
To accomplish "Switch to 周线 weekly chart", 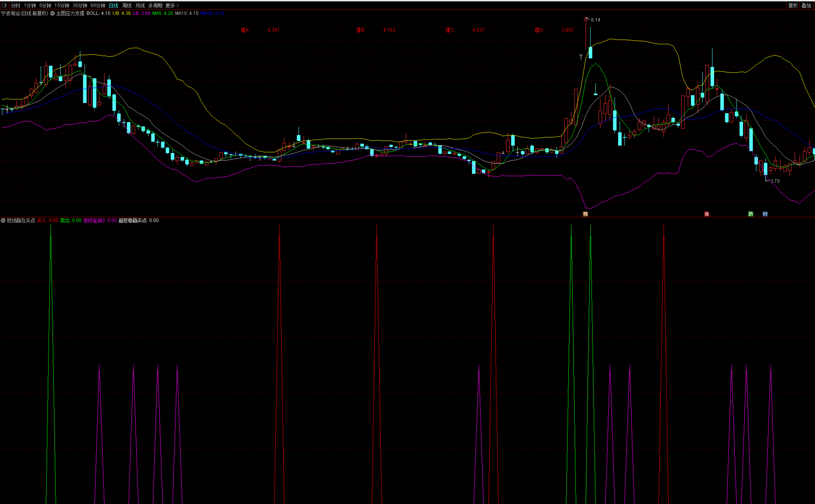I will [x=127, y=6].
